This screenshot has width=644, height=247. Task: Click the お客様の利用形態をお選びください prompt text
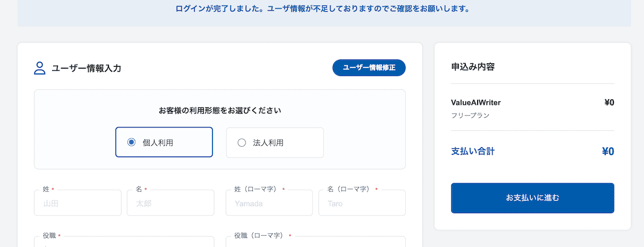tap(219, 111)
